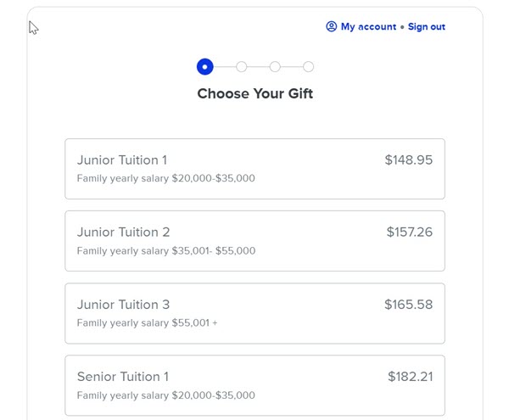The width and height of the screenshot is (509, 420).
Task: Click the $35,001-$55,000 salary description
Action: coord(165,251)
